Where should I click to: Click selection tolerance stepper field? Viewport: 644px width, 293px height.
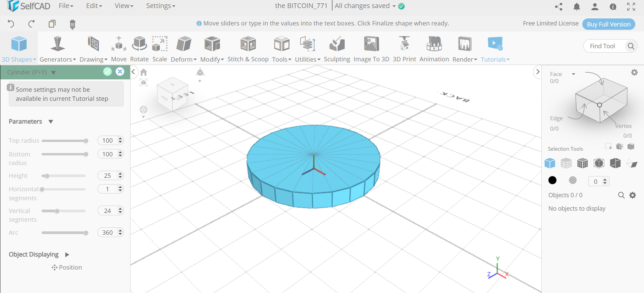click(x=599, y=181)
